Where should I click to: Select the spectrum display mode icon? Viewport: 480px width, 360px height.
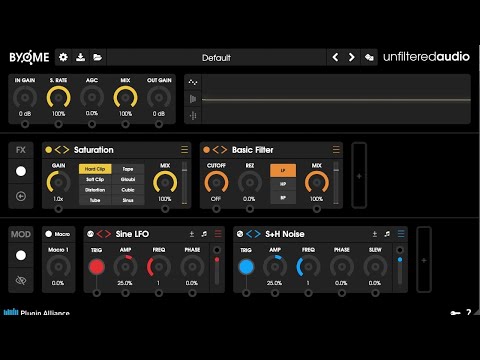[x=193, y=116]
